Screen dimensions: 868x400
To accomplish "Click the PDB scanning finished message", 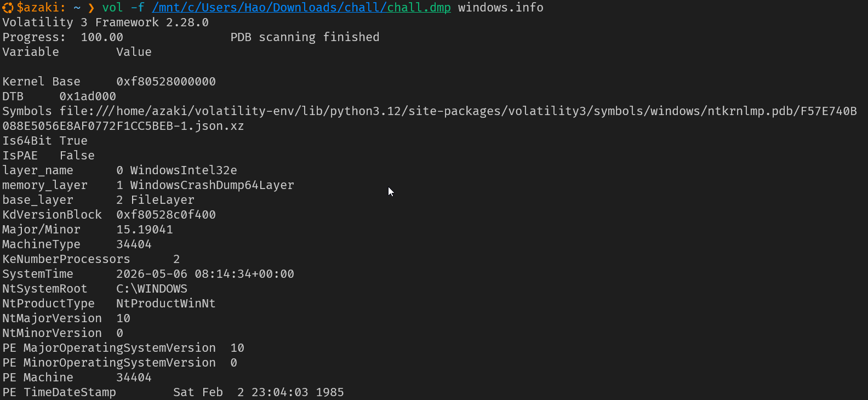I will coord(305,37).
